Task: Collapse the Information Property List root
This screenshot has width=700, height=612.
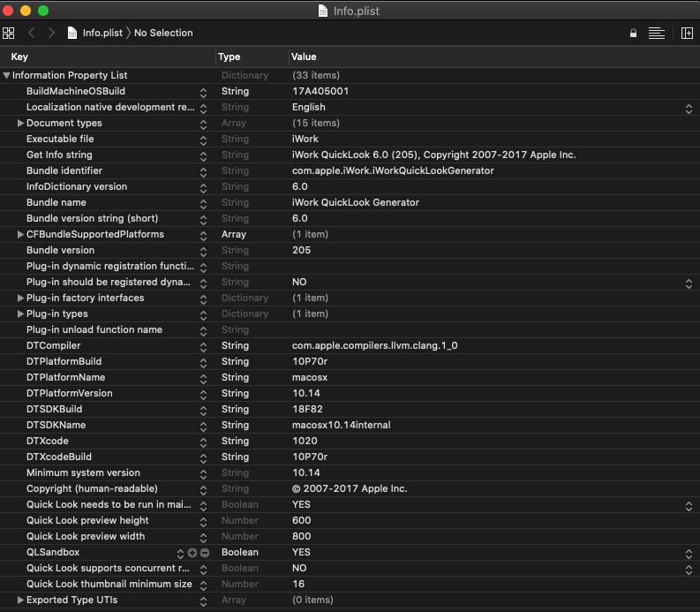Action: pyautogui.click(x=6, y=75)
